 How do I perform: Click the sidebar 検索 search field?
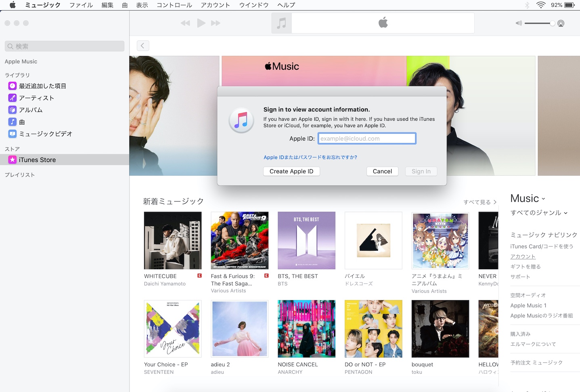(65, 46)
